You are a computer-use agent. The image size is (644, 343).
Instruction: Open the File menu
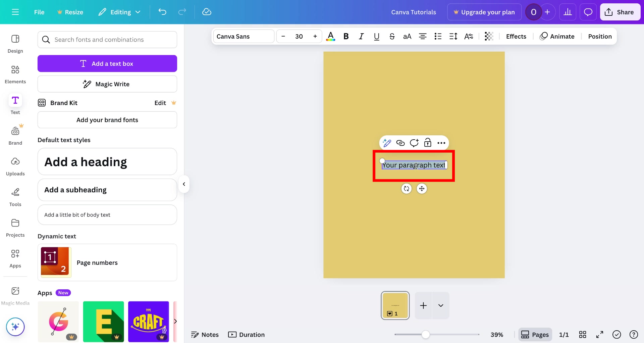[39, 12]
